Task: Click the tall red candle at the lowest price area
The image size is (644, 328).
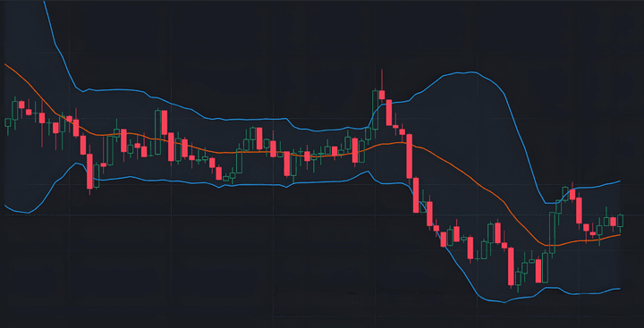Action: [511, 266]
